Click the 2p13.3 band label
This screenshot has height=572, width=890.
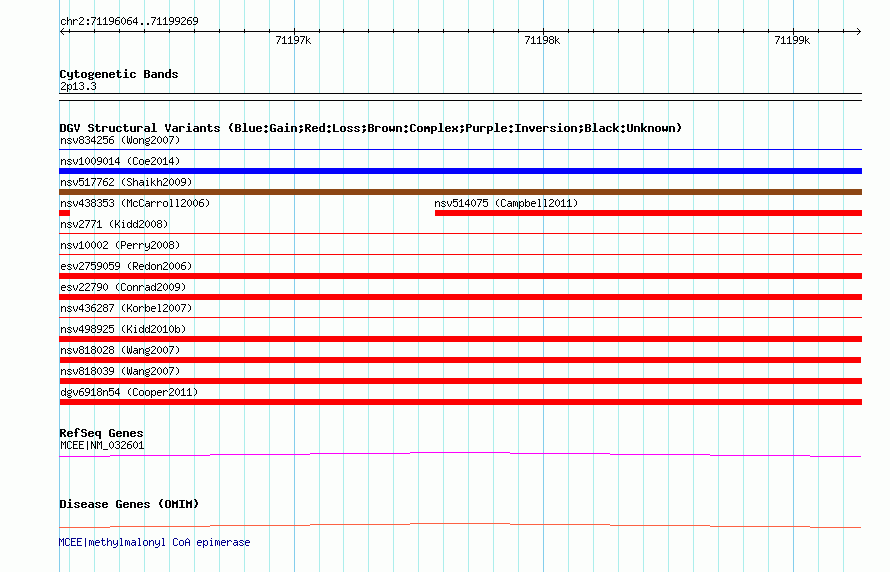(78, 86)
